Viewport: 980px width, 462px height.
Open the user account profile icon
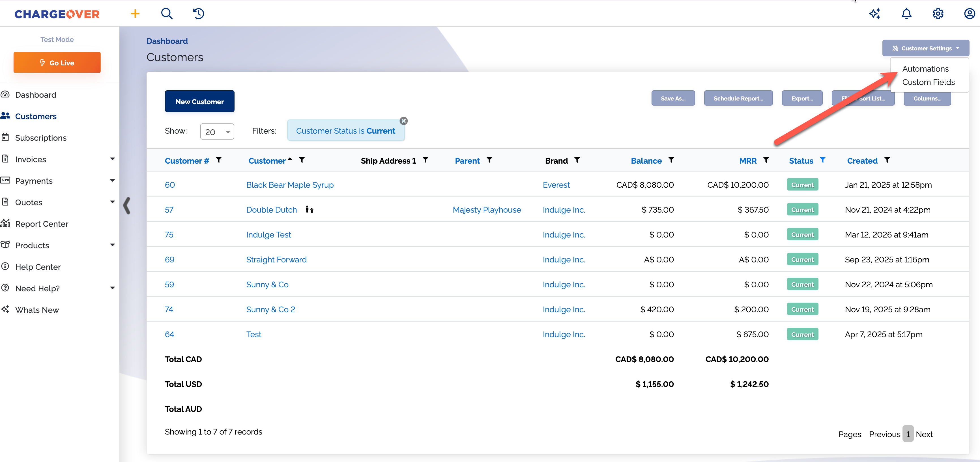point(969,14)
